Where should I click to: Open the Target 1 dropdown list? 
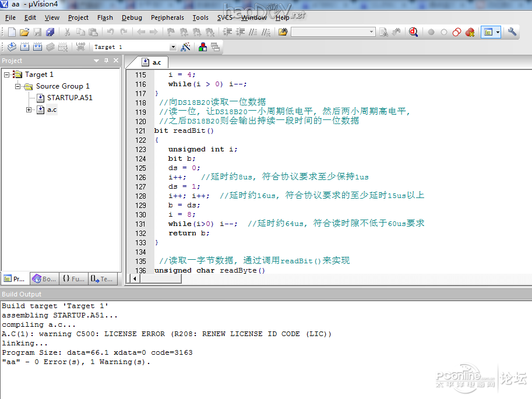point(172,47)
